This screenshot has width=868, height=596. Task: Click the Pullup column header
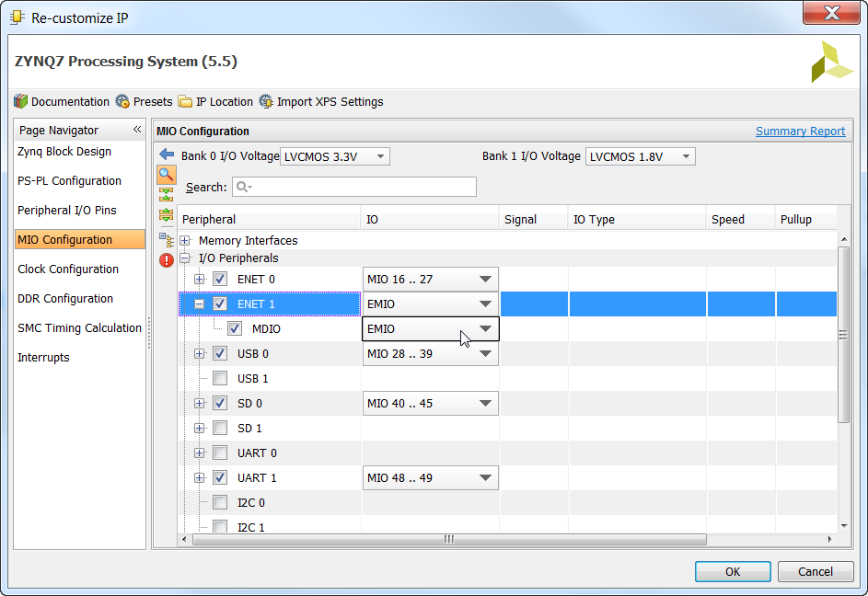click(806, 219)
